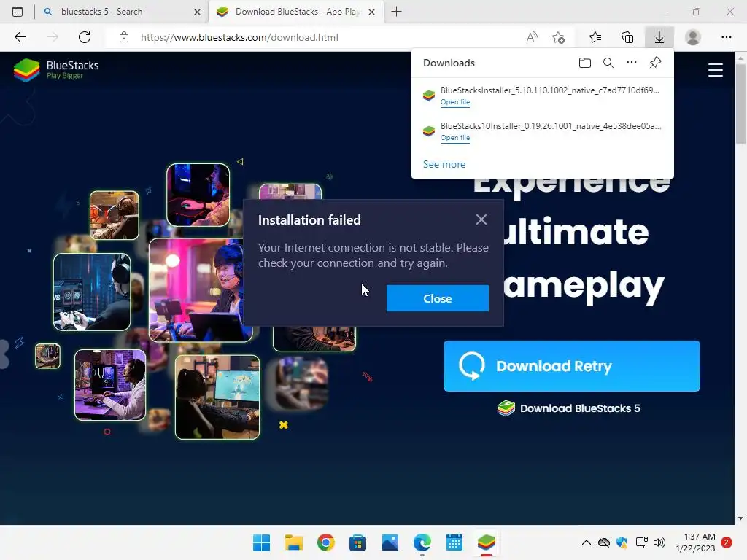Select the Download BlueStacks - App Player tab
The image size is (747, 560).
click(296, 12)
